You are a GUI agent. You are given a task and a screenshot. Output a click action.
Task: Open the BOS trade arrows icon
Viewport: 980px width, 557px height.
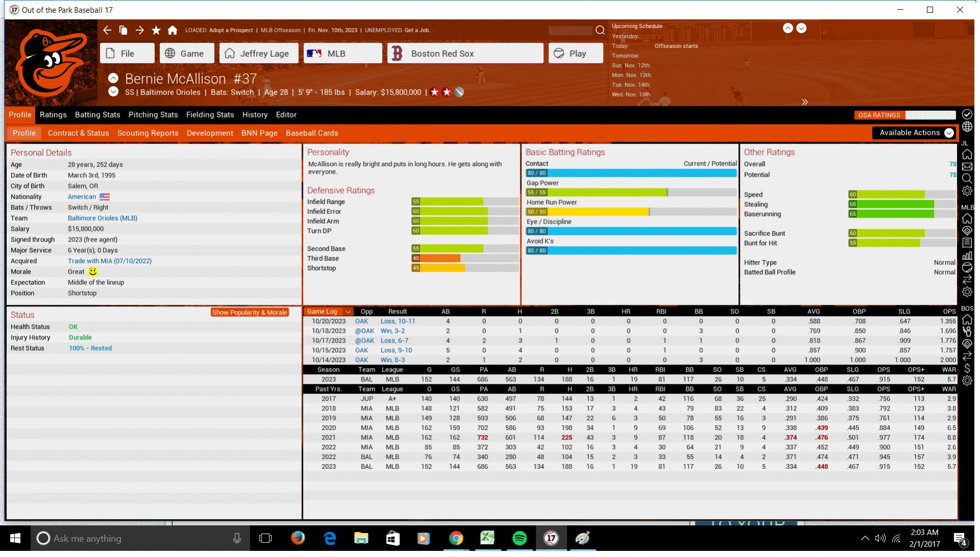967,356
